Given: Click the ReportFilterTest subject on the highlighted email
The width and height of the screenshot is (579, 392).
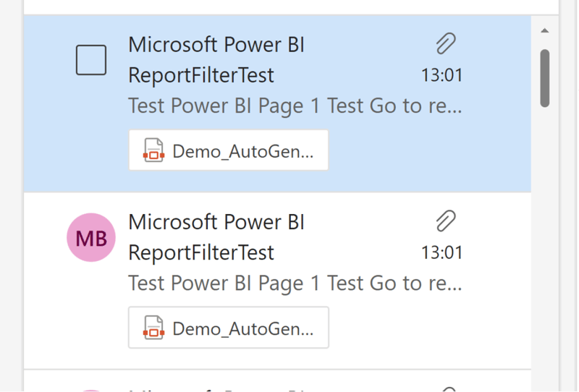Looking at the screenshot, I should click(x=201, y=75).
